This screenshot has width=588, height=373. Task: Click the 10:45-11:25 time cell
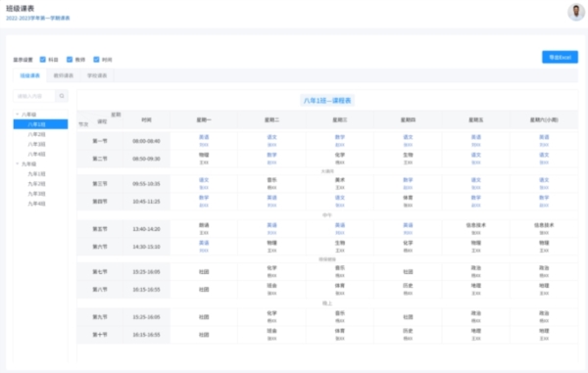click(x=146, y=202)
